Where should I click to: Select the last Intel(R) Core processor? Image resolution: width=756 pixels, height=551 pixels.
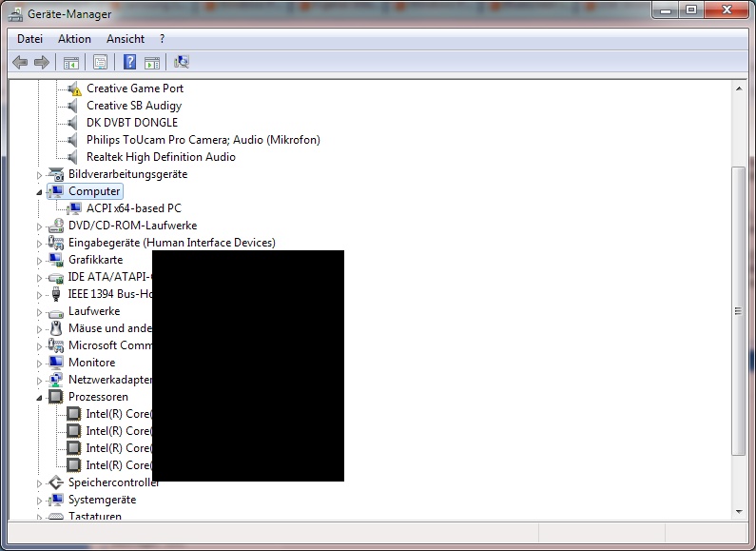tap(119, 465)
